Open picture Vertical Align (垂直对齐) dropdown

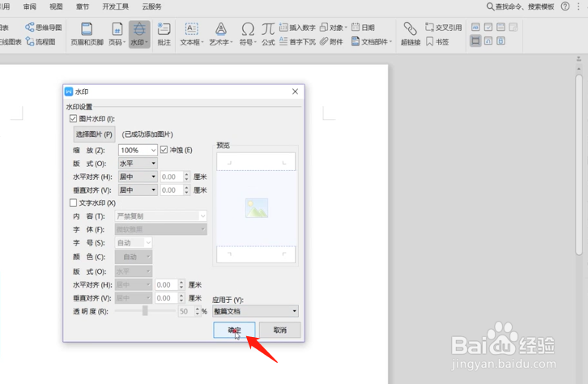tap(138, 190)
